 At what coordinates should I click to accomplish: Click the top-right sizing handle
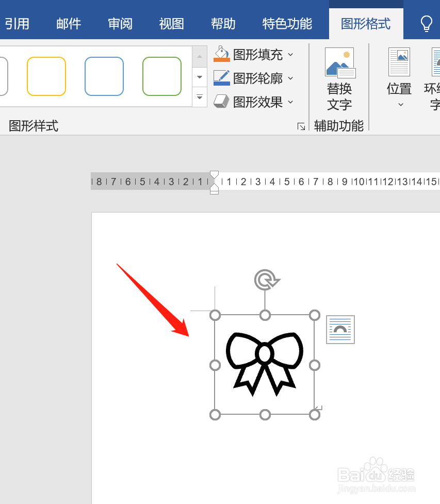pyautogui.click(x=315, y=315)
